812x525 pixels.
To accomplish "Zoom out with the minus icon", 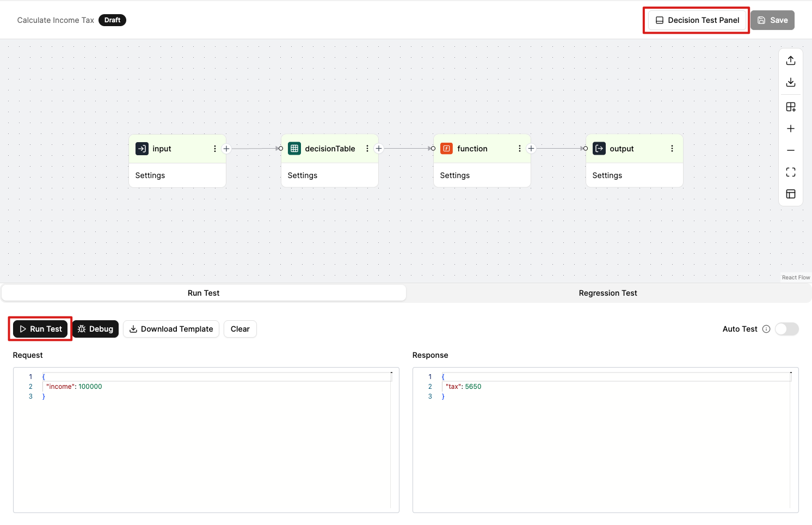I will point(791,150).
